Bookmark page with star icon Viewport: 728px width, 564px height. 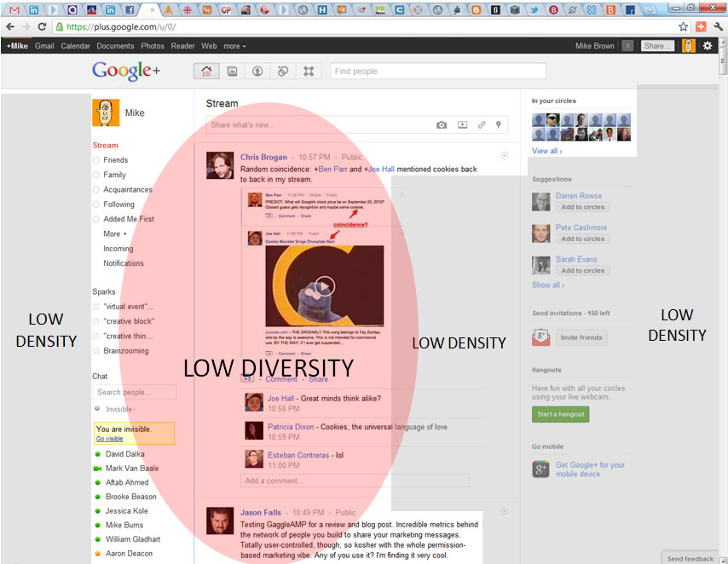point(683,26)
